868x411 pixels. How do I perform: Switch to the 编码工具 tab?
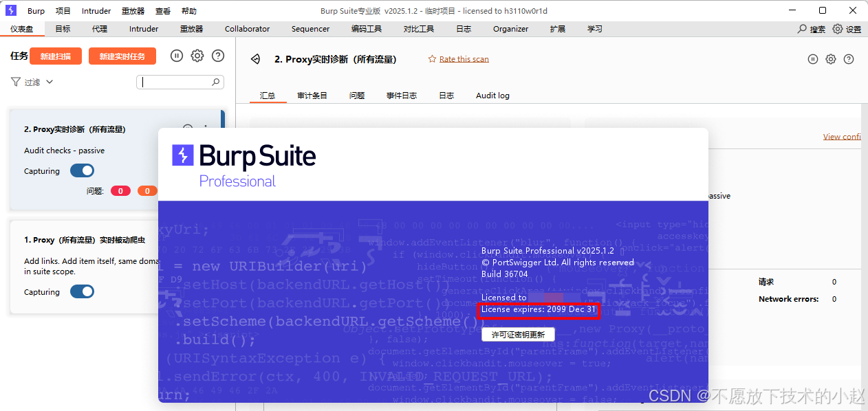click(x=367, y=29)
